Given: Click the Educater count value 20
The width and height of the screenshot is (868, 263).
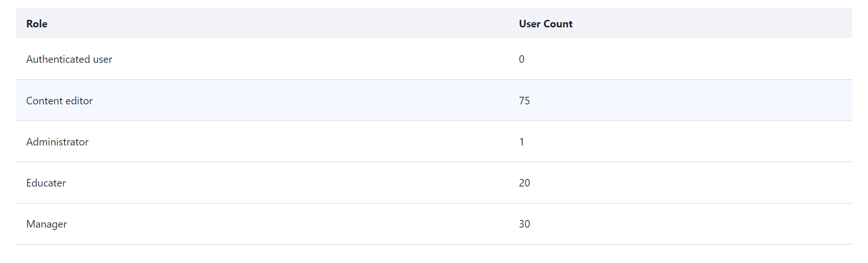Looking at the screenshot, I should pos(524,183).
